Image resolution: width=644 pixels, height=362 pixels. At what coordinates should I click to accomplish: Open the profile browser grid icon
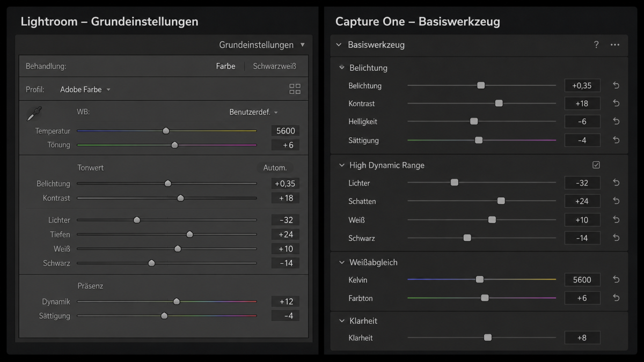click(295, 89)
